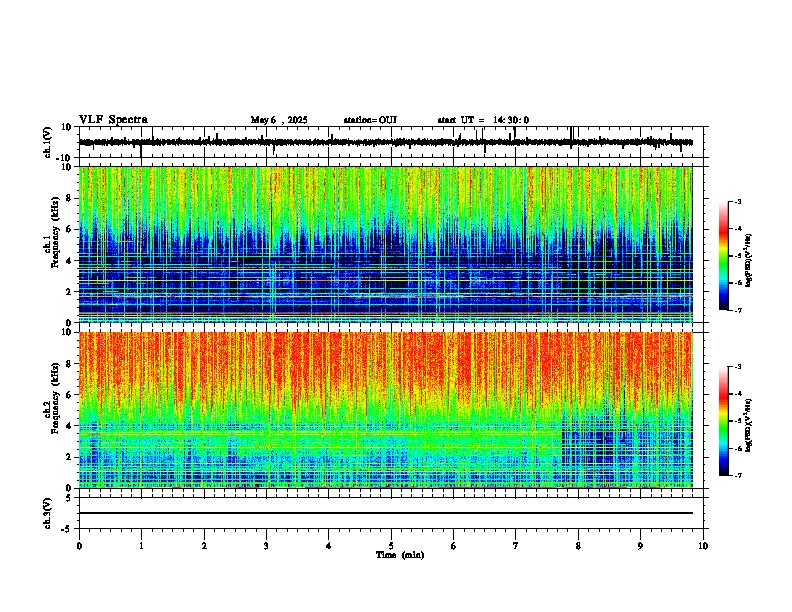Click the ch.2 spectrogram color scale bar

[724, 421]
